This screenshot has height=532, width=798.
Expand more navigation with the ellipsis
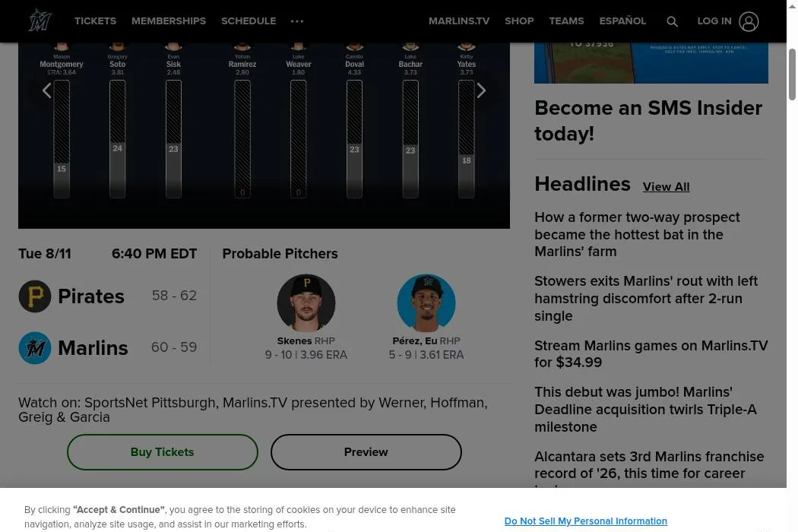(x=296, y=21)
